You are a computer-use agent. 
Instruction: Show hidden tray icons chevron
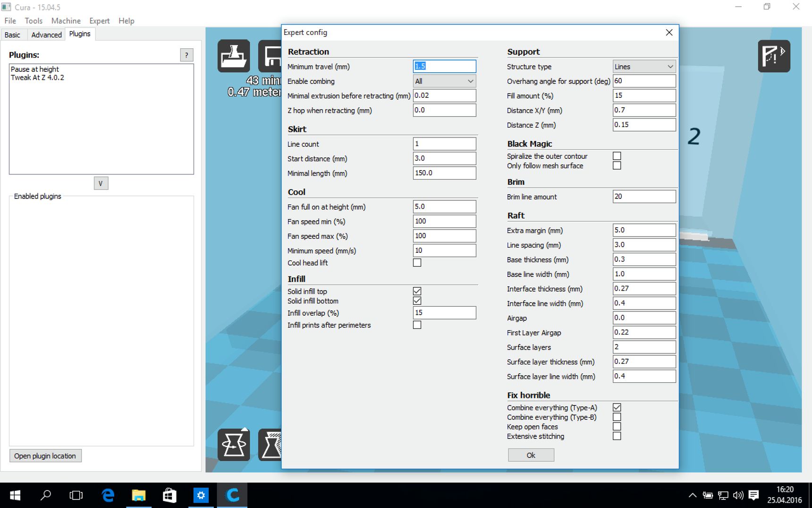coord(692,495)
